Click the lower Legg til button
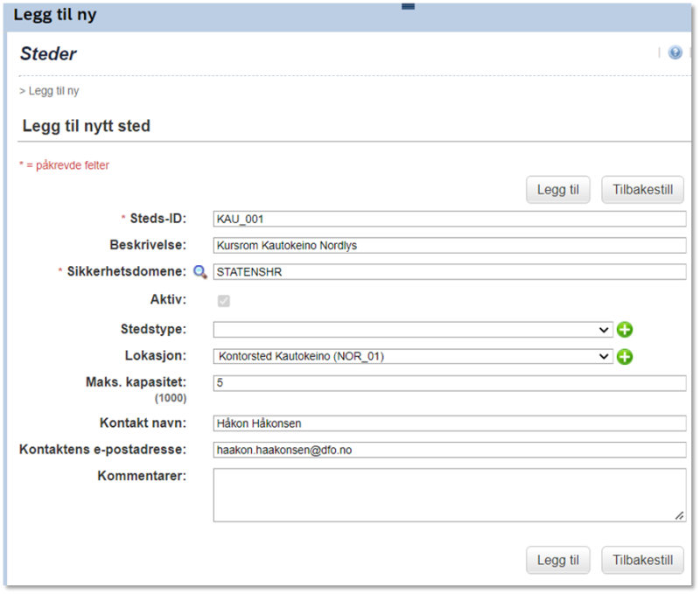Image resolution: width=700 pixels, height=594 pixels. point(557,560)
